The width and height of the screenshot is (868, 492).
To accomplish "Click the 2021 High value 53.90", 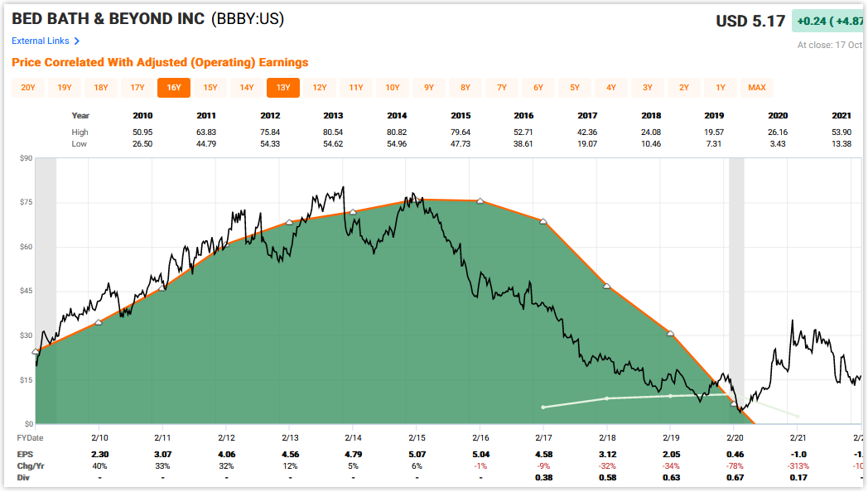I will (x=841, y=133).
